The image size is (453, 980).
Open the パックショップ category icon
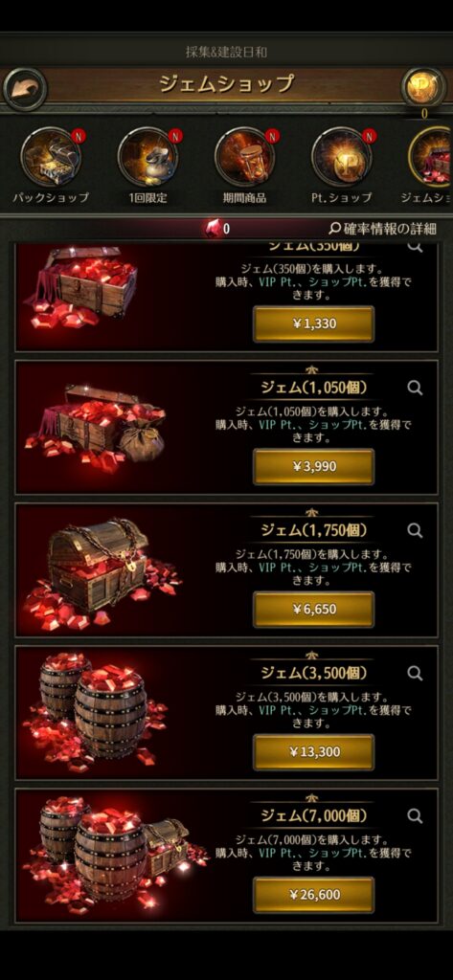click(51, 157)
